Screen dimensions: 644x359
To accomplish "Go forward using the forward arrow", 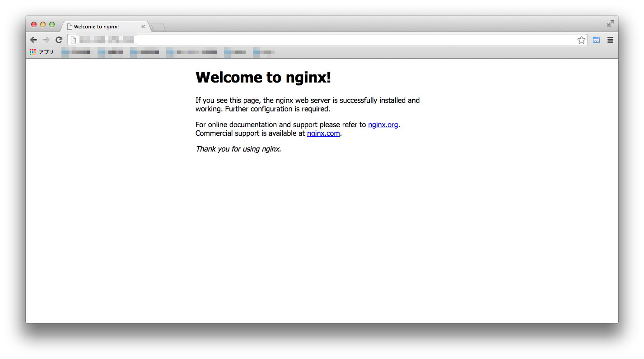I will pos(46,40).
